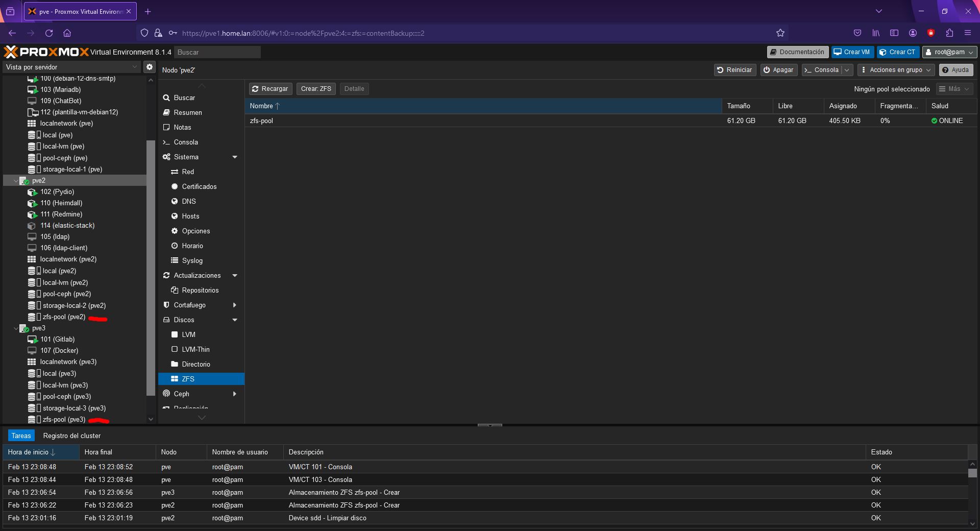Image resolution: width=980 pixels, height=531 pixels.
Task: Open Directorio disks page
Action: click(x=201, y=364)
